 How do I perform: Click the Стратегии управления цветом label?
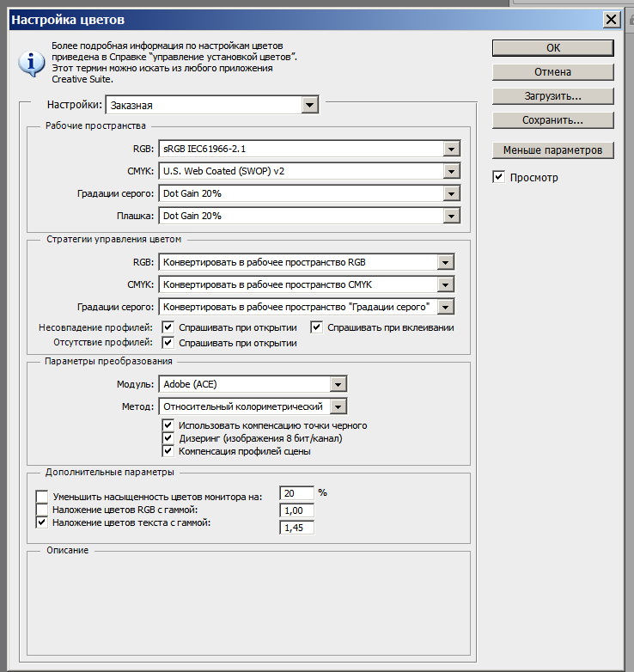pos(113,239)
